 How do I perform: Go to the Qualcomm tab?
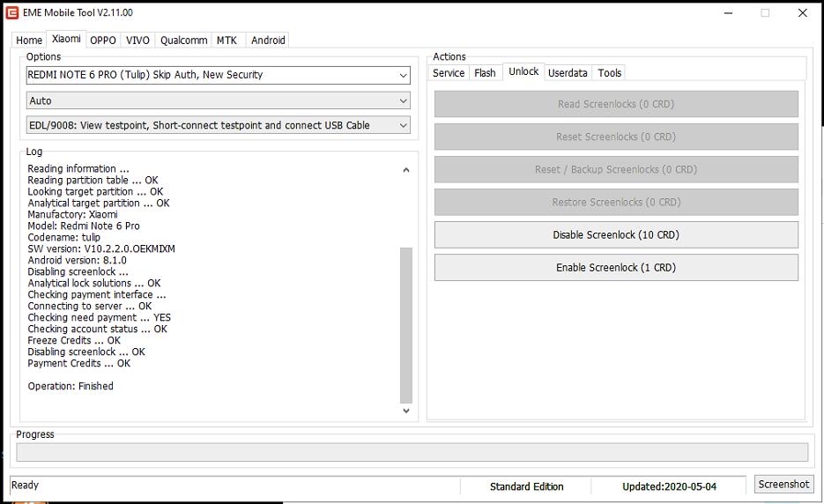coord(183,40)
